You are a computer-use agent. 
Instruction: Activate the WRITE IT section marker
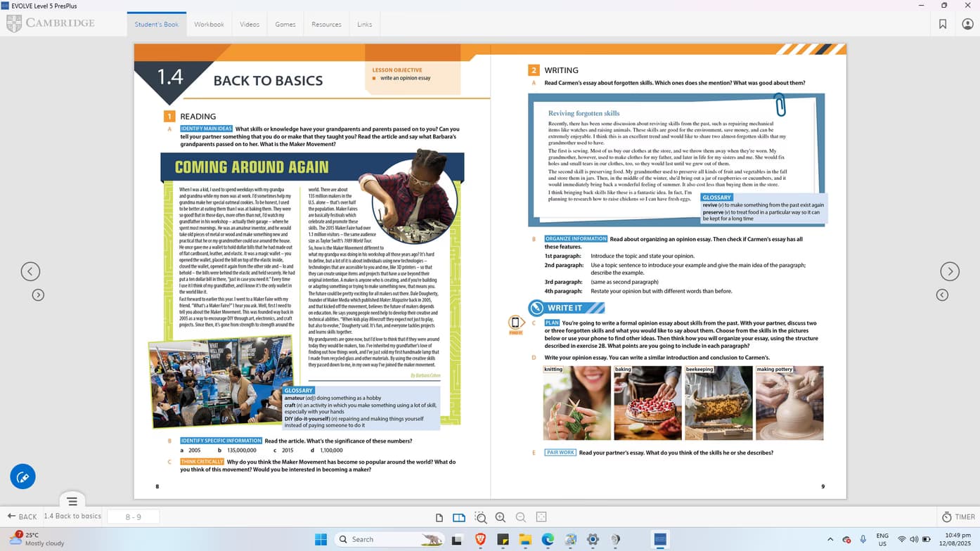(567, 307)
